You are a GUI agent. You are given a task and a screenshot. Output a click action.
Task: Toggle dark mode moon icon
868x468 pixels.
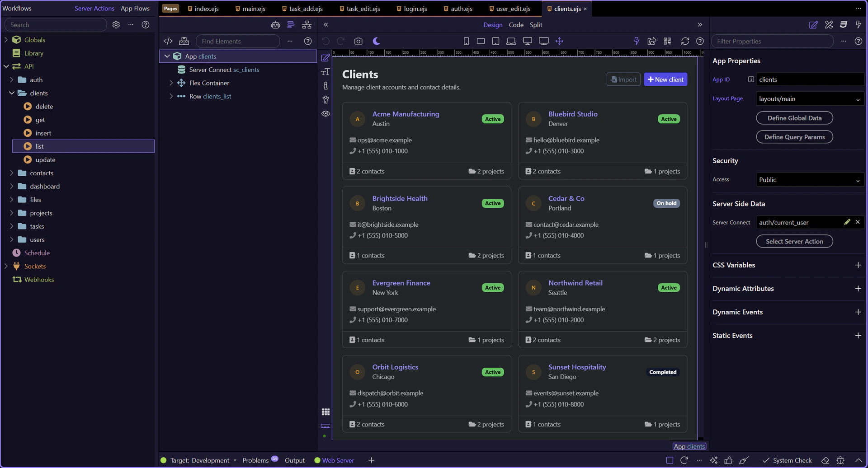(x=376, y=41)
